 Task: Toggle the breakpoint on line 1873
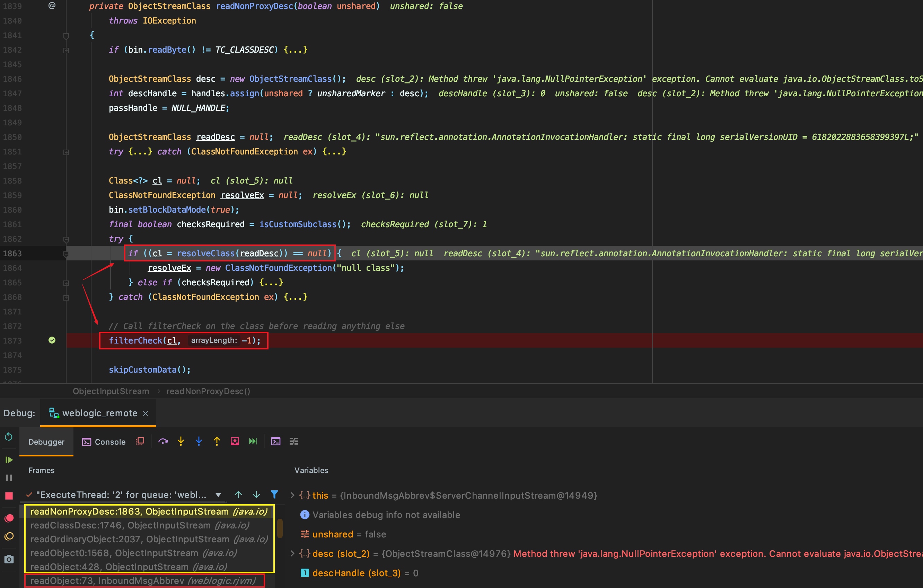52,340
